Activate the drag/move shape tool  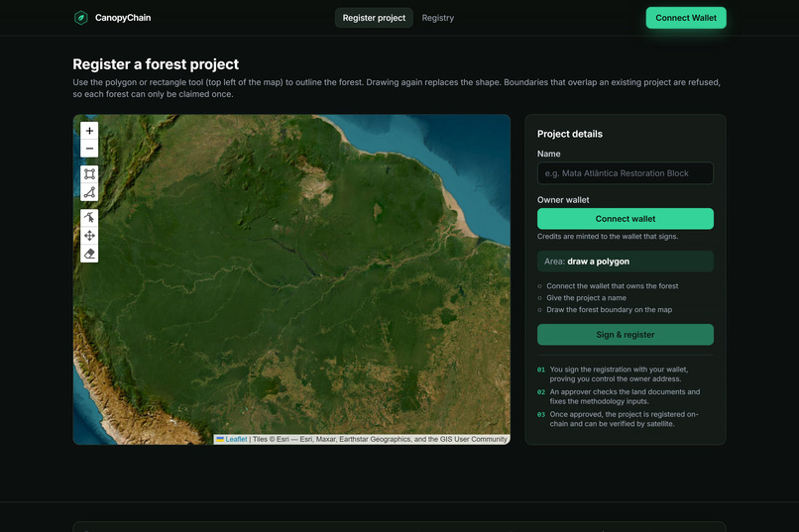tap(89, 235)
